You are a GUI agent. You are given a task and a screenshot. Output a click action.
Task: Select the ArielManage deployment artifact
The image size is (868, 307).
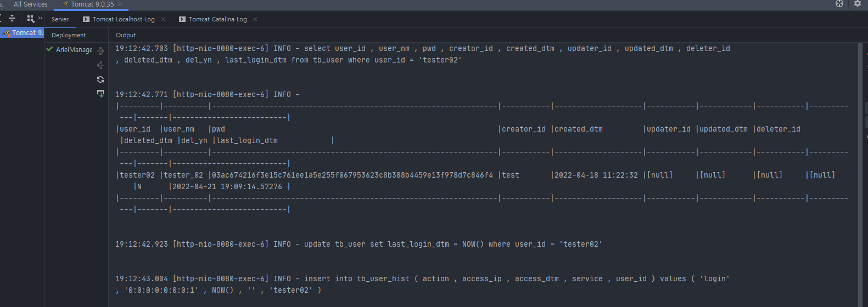74,50
